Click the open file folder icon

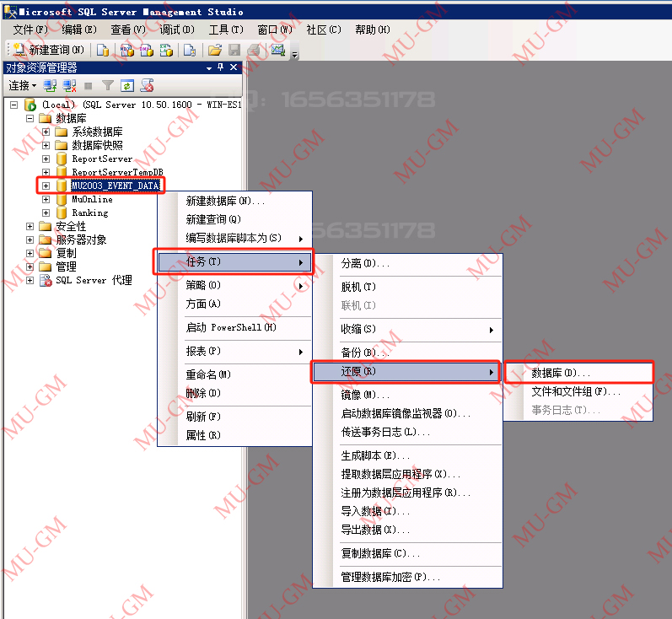pos(215,50)
